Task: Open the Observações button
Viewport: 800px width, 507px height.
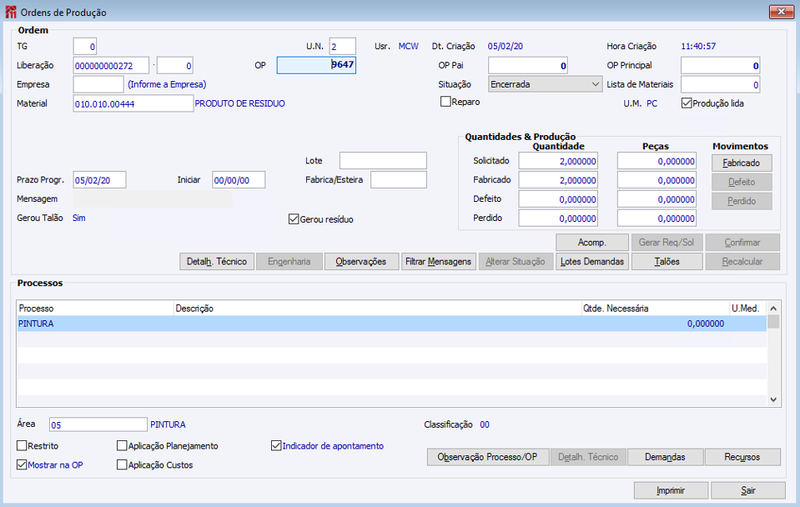Action: pyautogui.click(x=361, y=261)
